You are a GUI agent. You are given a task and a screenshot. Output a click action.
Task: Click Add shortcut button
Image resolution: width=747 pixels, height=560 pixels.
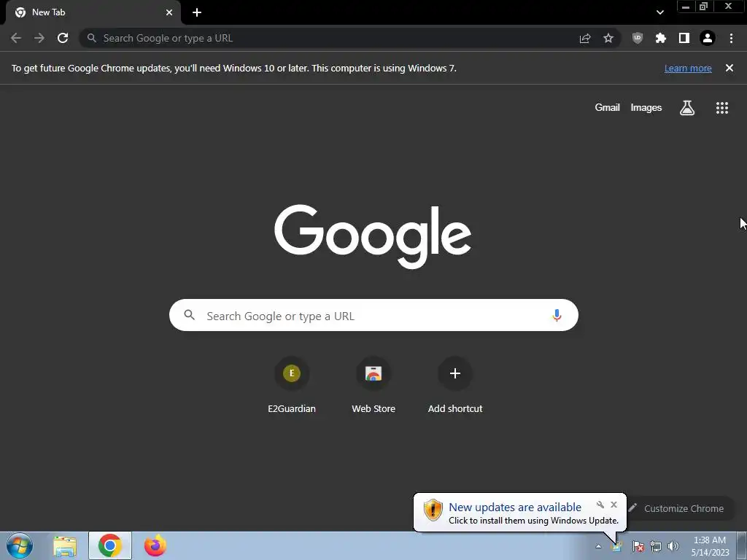(x=455, y=385)
